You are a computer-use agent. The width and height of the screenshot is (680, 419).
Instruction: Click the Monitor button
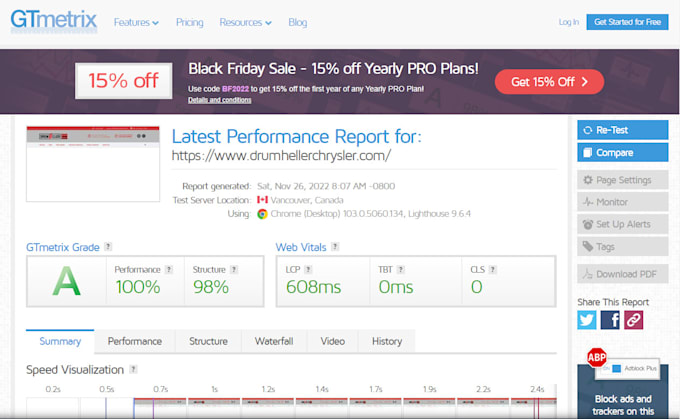[622, 202]
